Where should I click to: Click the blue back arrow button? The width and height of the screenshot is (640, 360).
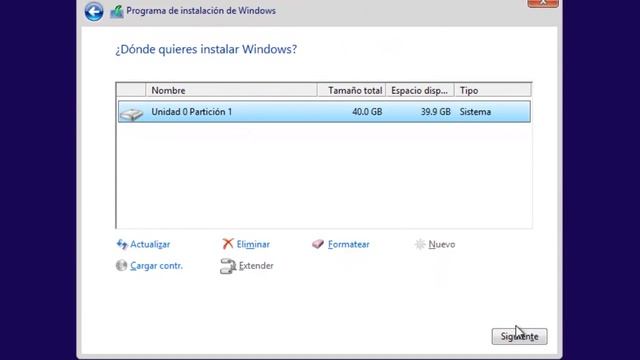pyautogui.click(x=94, y=11)
